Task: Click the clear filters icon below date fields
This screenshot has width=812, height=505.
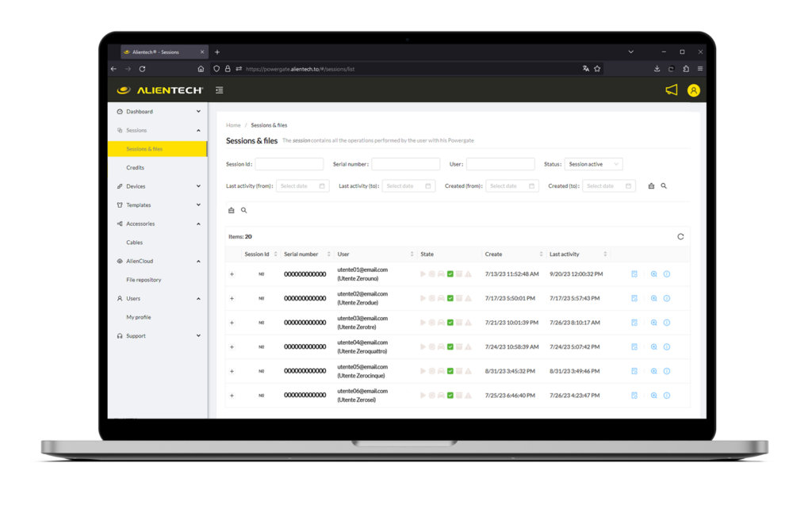Action: tap(232, 211)
